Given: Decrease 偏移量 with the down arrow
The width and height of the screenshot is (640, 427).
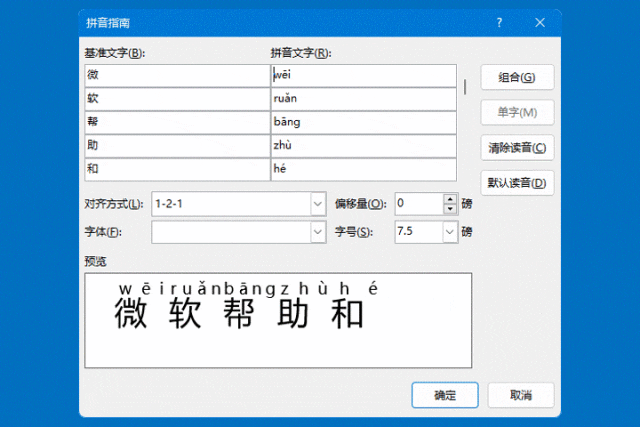Looking at the screenshot, I should point(450,209).
